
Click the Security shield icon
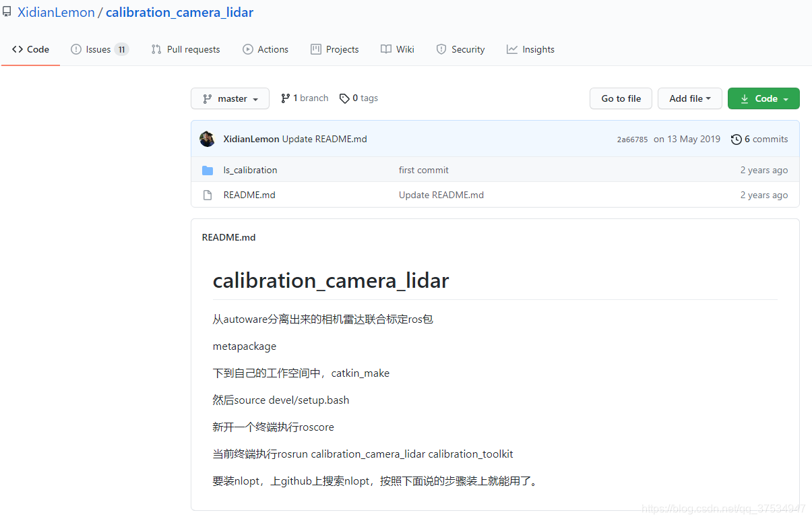coord(441,49)
